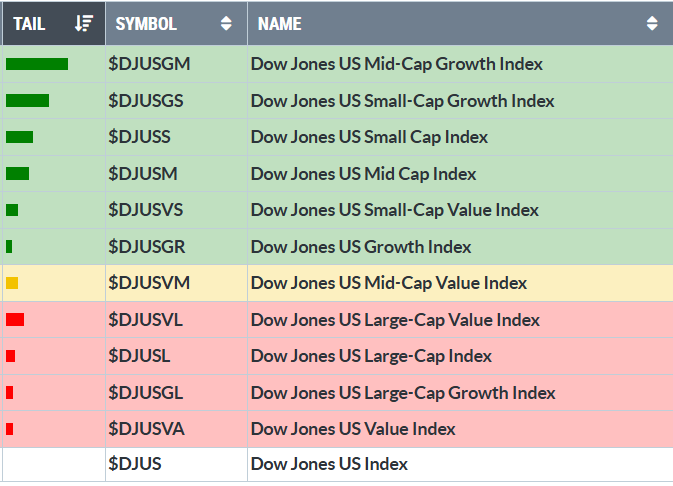Click the red tail bar for $DJUSVA
Viewport: 673px width, 486px height.
click(x=9, y=429)
